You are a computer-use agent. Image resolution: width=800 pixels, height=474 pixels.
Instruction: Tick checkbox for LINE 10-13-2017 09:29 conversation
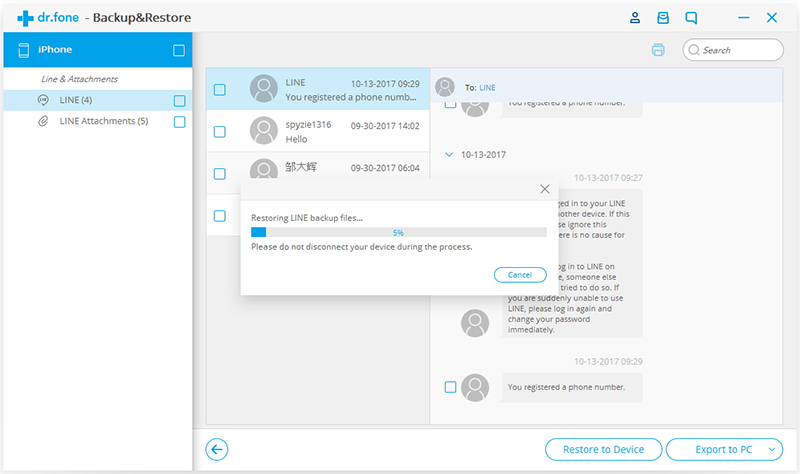[220, 90]
